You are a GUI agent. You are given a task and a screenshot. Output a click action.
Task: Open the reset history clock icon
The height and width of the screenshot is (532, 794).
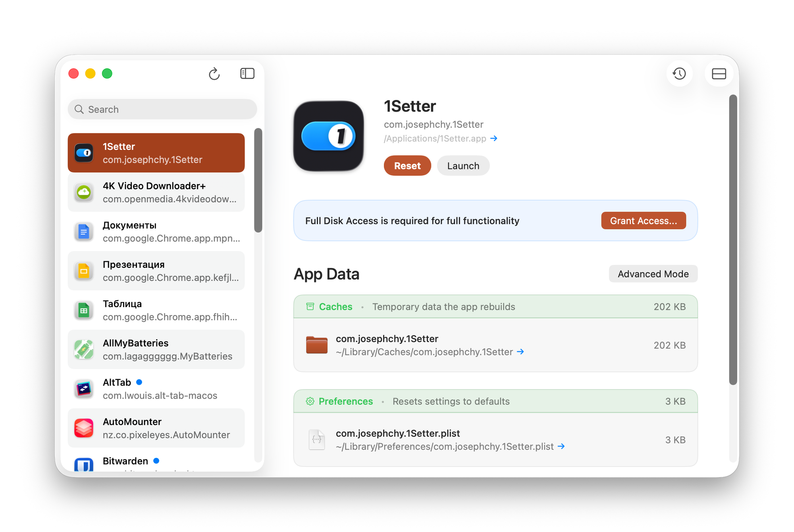(679, 74)
